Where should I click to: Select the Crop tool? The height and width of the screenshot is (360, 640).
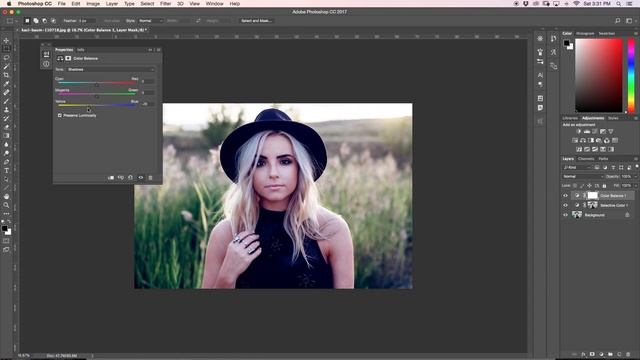coord(6,75)
